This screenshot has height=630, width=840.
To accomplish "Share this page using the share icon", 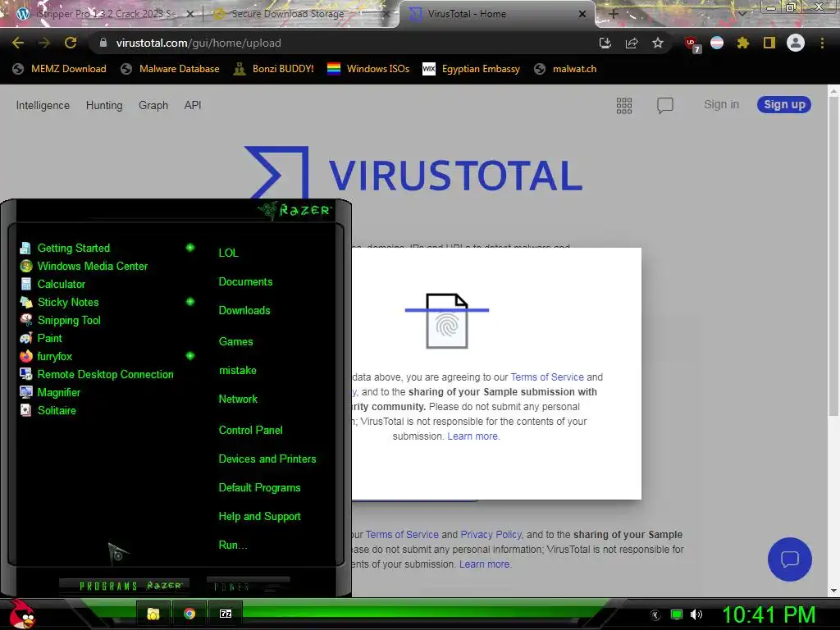I will [632, 43].
